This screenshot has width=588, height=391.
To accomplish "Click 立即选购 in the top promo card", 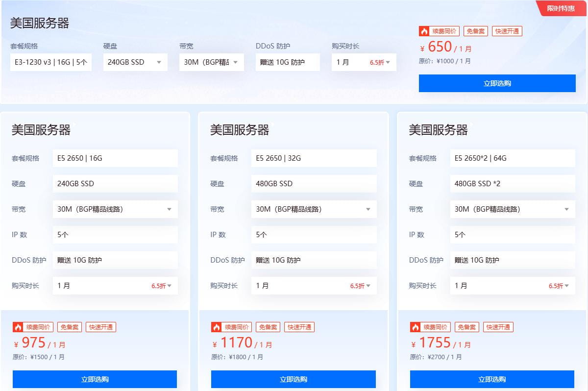I will click(x=497, y=83).
